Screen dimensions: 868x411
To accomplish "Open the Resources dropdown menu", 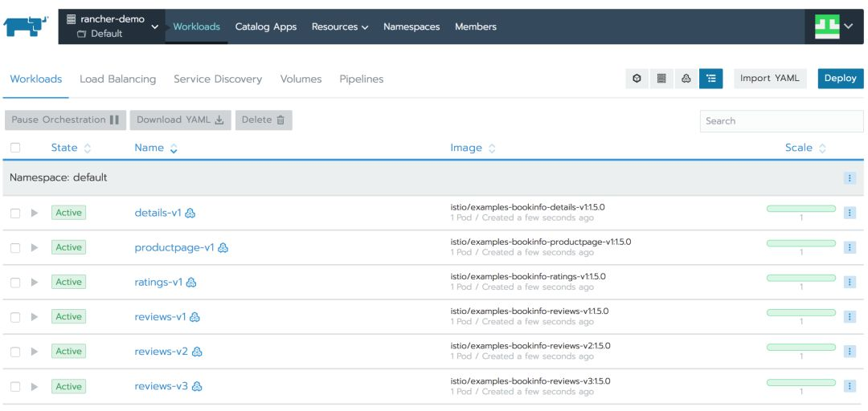I will coord(340,26).
